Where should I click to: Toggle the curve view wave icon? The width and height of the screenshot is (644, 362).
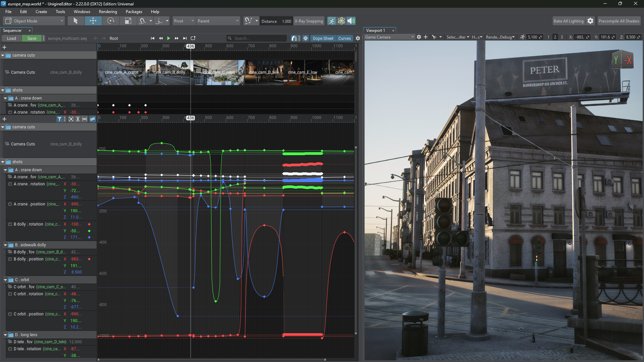point(93,119)
